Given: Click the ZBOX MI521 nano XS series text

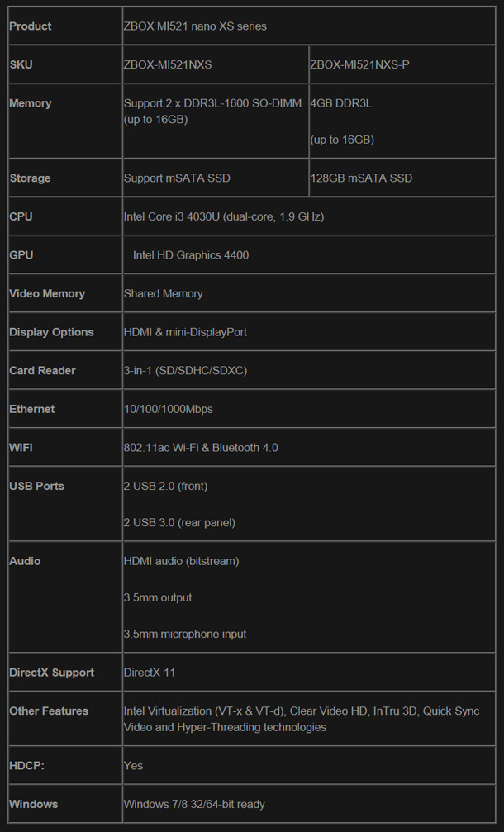Looking at the screenshot, I should click(195, 26).
